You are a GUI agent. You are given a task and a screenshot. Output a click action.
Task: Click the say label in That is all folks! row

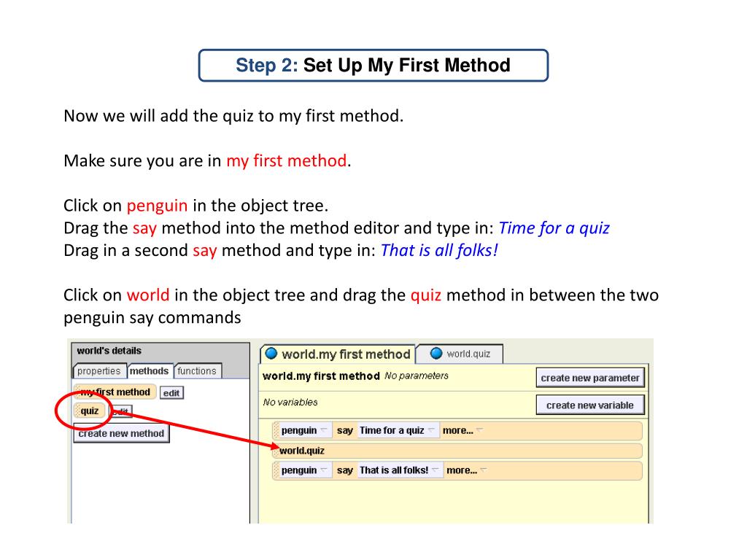tap(344, 470)
